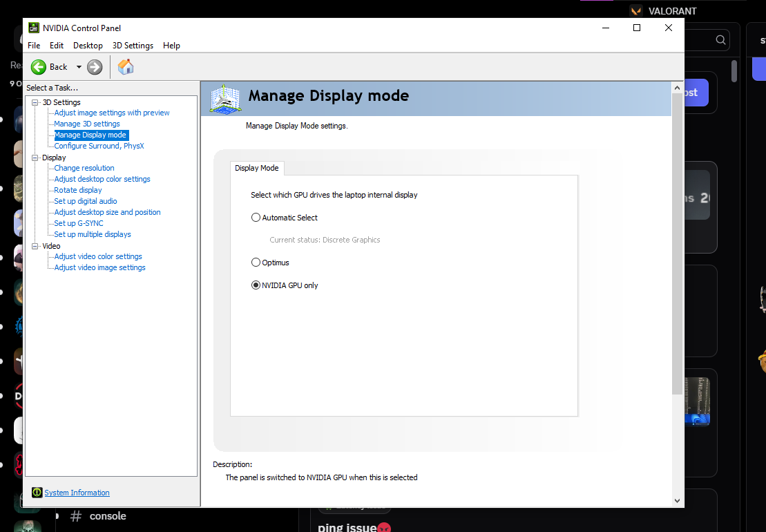Collapse the Display tree node
The width and height of the screenshot is (766, 532).
35,158
